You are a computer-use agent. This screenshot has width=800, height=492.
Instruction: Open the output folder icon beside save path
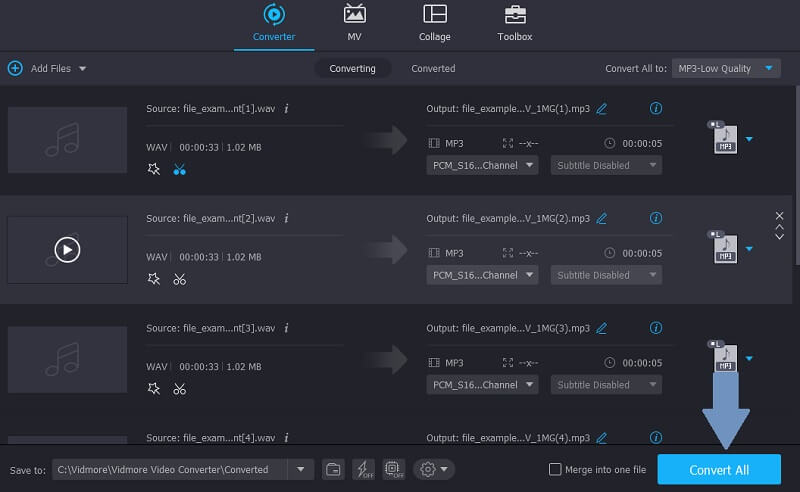(333, 469)
